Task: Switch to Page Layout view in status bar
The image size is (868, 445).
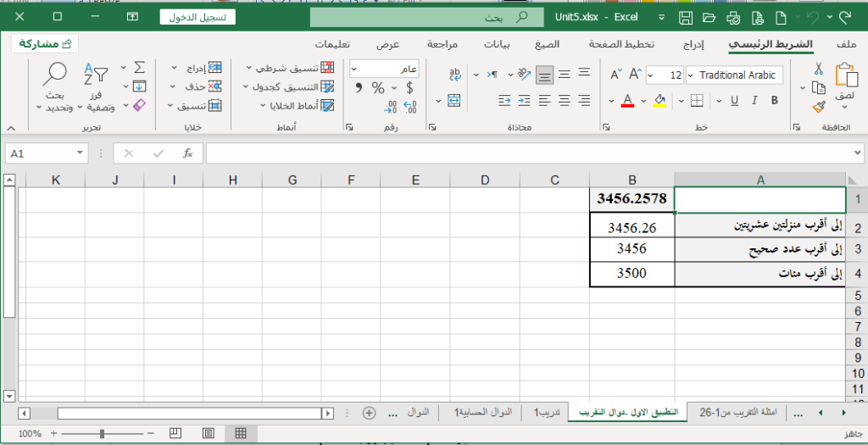Action: click(x=209, y=433)
